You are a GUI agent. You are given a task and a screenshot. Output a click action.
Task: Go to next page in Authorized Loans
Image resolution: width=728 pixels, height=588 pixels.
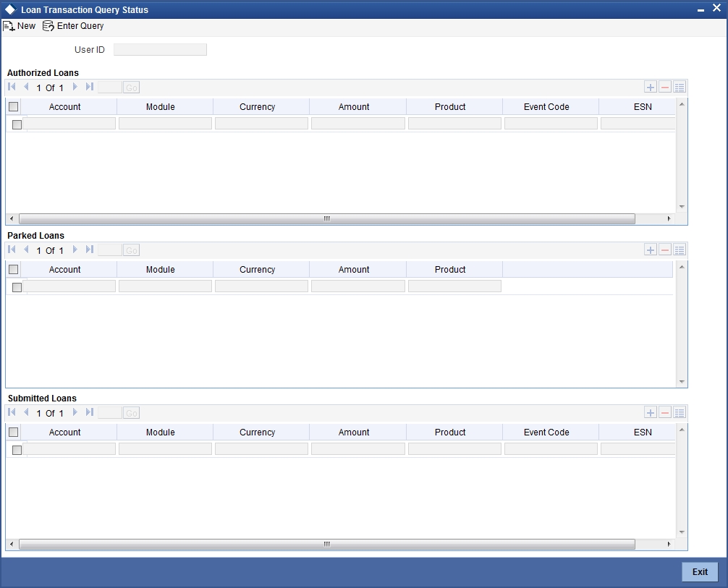(x=75, y=87)
